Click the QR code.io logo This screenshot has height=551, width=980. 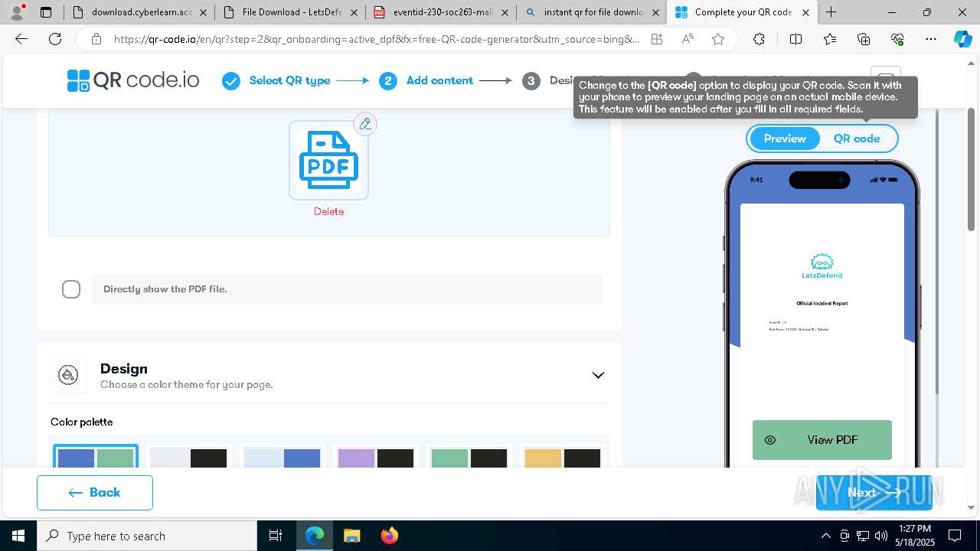[133, 80]
